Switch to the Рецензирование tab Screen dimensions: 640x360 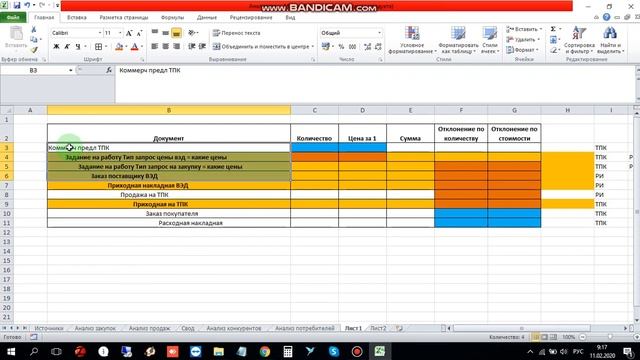point(251,18)
